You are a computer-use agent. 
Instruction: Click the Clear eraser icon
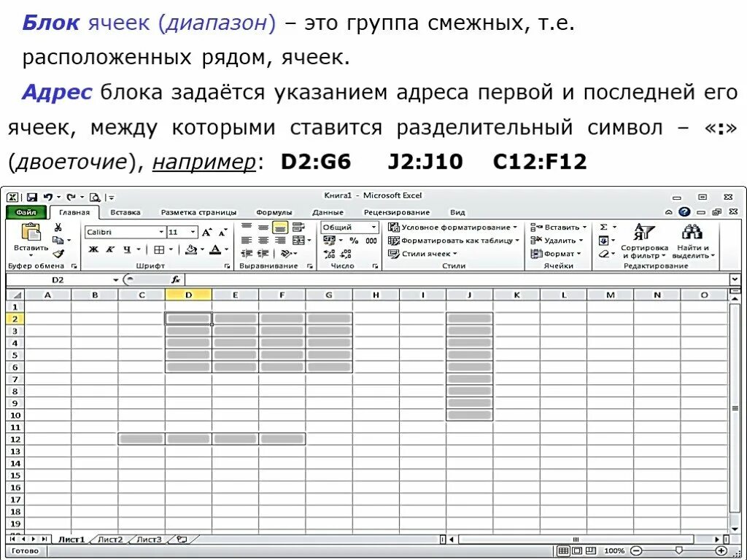click(x=603, y=254)
